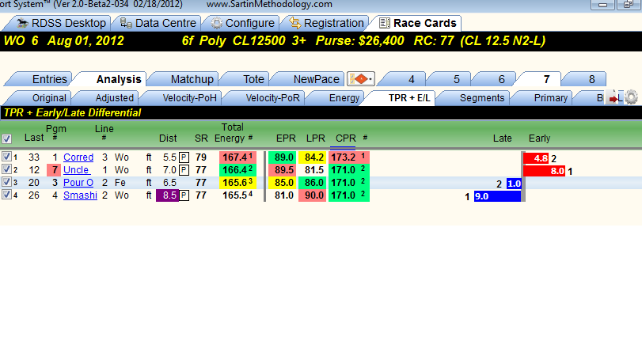Click the 173.2 CPR cell
This screenshot has height=364, width=642.
349,157
